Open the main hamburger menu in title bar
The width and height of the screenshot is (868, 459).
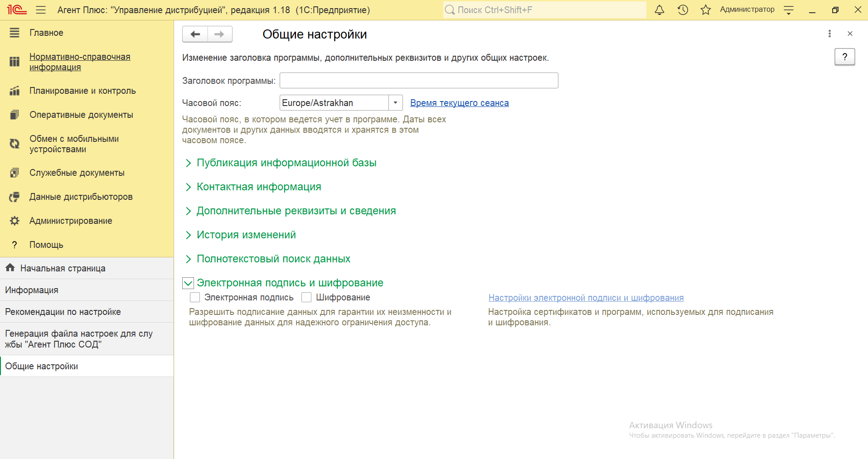[41, 10]
